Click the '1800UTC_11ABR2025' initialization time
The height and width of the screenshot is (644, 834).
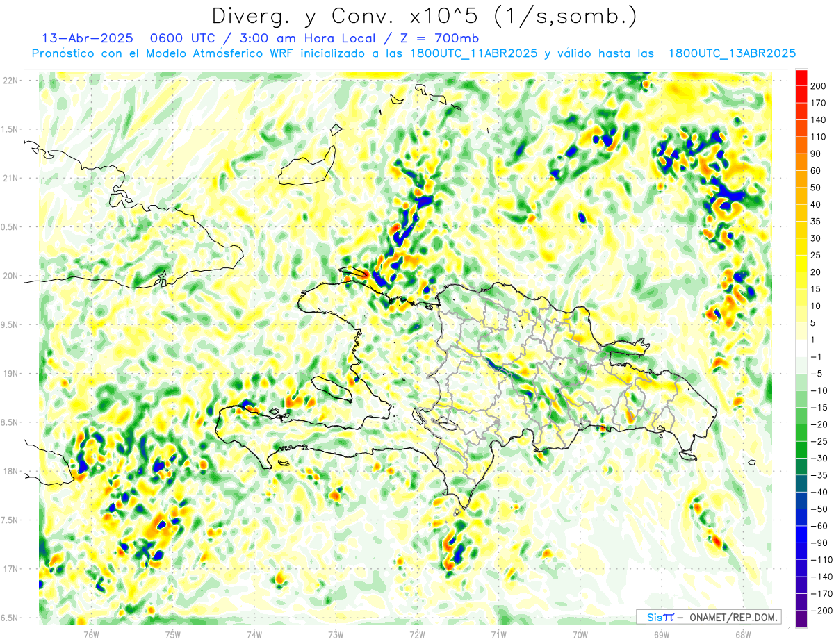pos(473,53)
